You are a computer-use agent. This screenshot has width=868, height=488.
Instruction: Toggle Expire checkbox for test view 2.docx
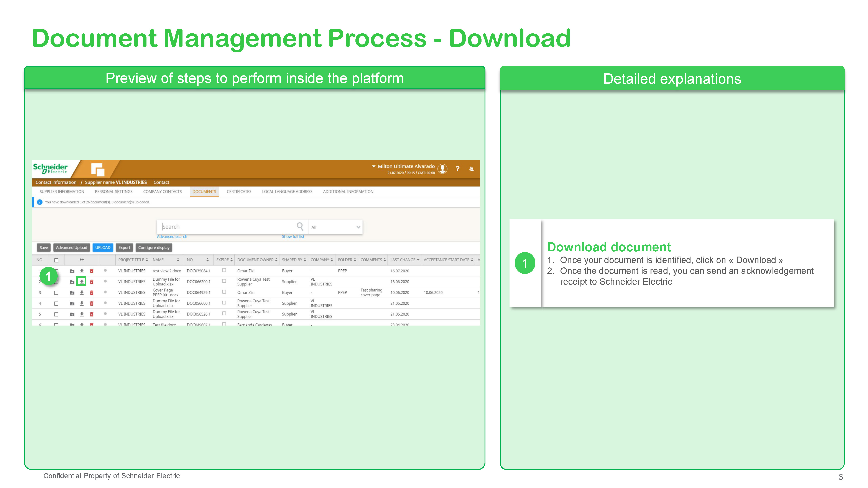pos(224,270)
